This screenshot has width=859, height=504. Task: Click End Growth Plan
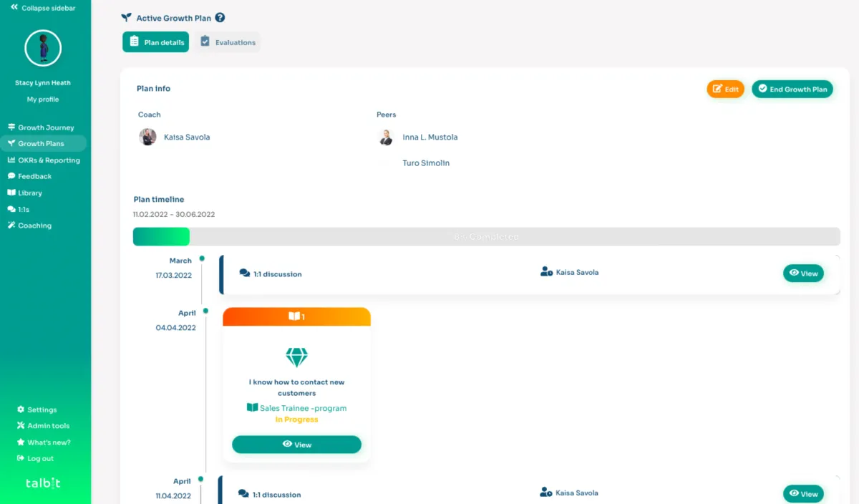(x=792, y=89)
